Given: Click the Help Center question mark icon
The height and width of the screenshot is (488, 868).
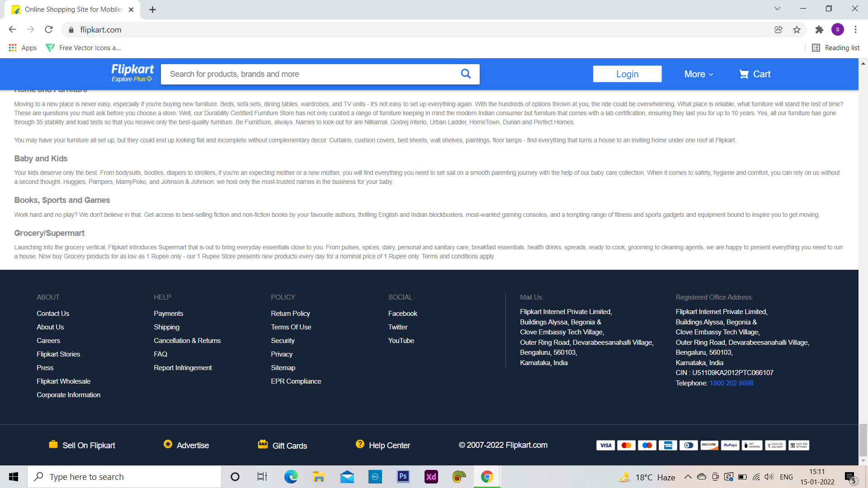Looking at the screenshot, I should pyautogui.click(x=360, y=444).
